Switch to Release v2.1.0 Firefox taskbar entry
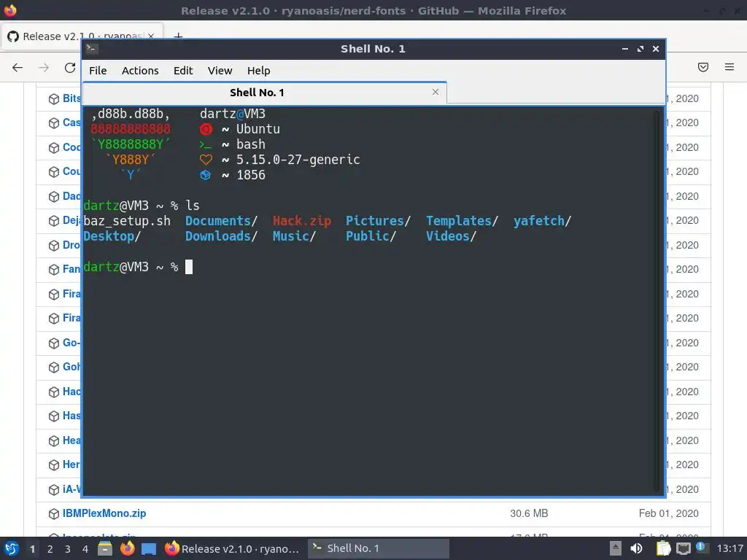This screenshot has height=560, width=747. [x=233, y=548]
